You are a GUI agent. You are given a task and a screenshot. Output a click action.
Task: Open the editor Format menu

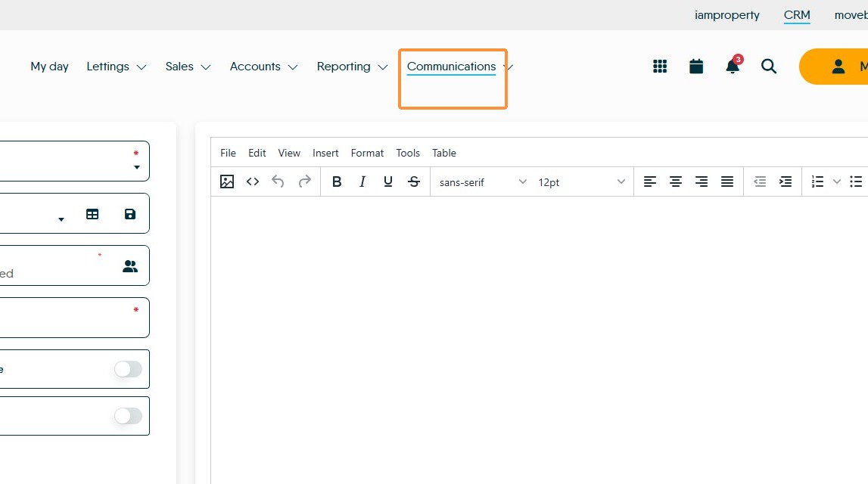click(367, 153)
